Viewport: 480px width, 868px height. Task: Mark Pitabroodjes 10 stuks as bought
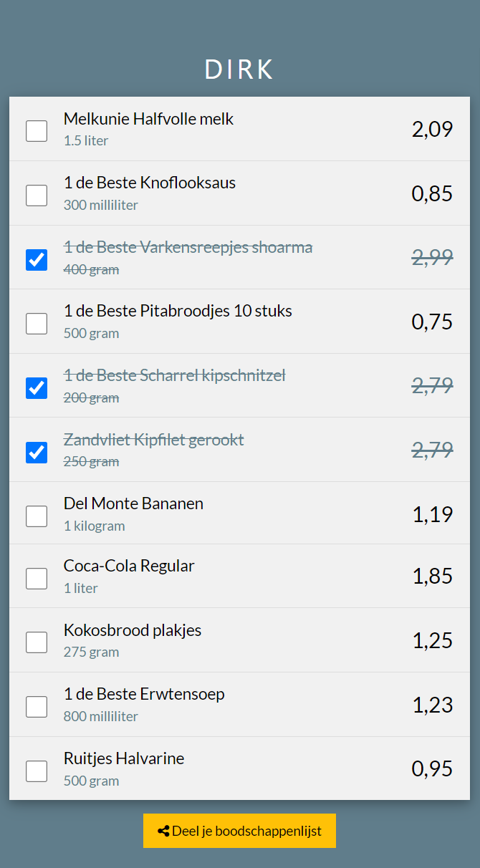pos(37,324)
